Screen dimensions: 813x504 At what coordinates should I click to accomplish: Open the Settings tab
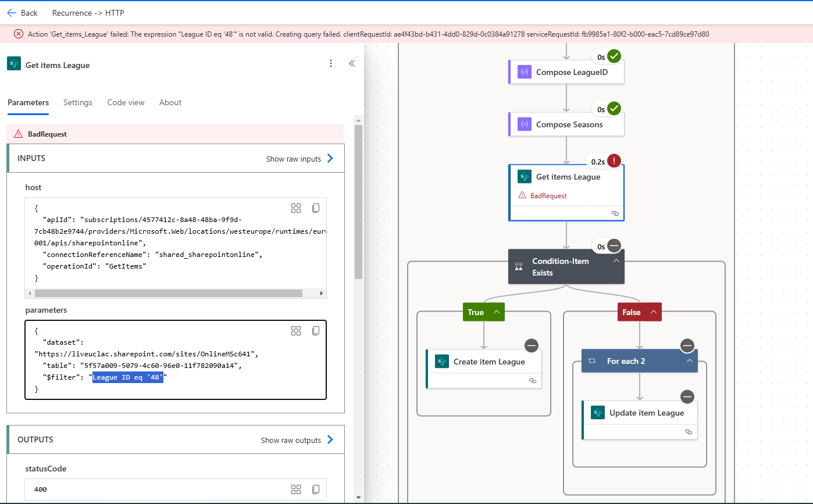click(x=78, y=102)
